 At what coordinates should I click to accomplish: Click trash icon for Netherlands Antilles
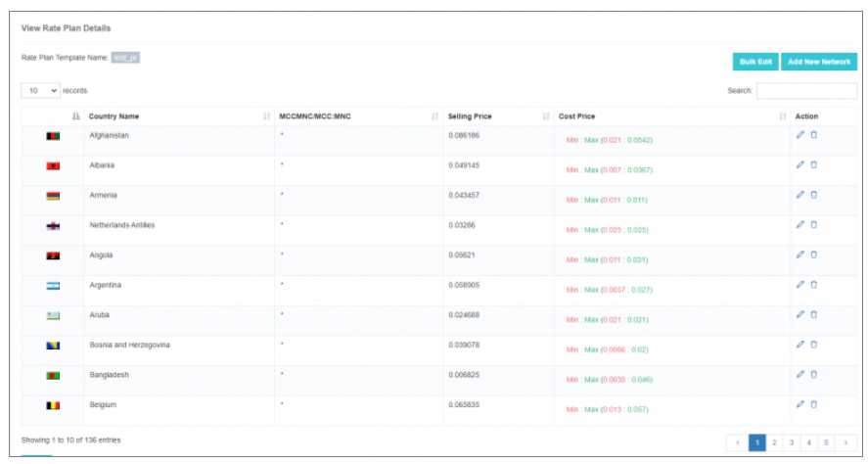pos(813,224)
